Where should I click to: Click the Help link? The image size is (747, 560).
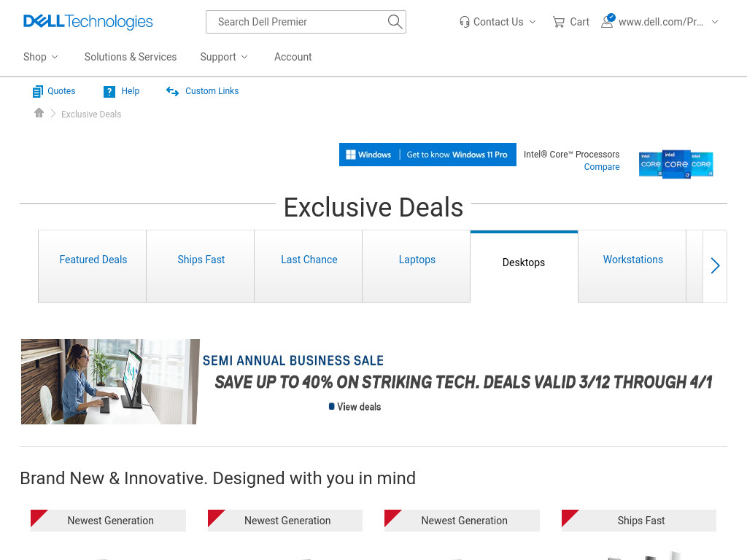pos(130,91)
